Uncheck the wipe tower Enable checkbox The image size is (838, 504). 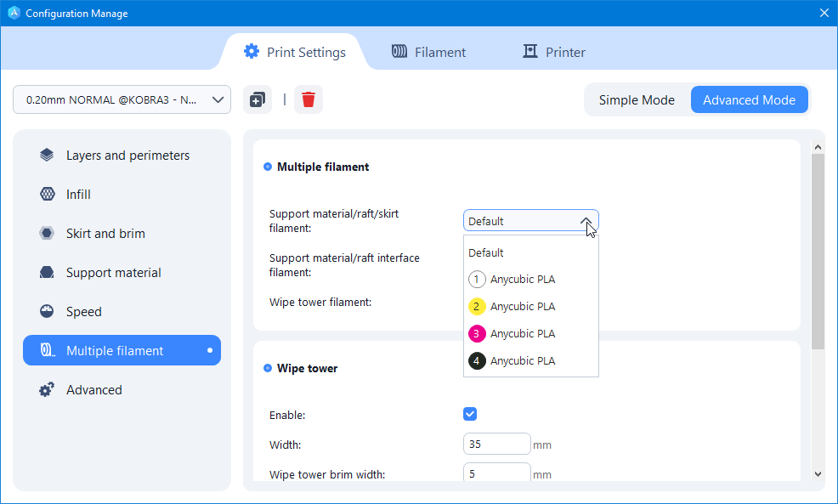[x=470, y=414]
